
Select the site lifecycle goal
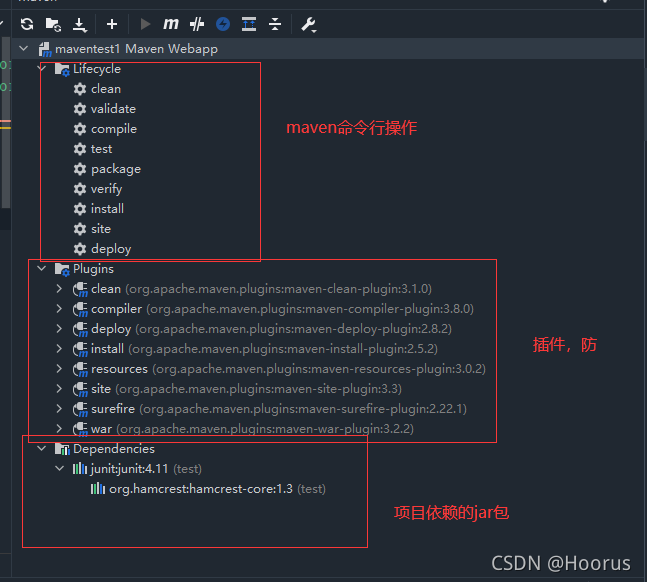point(101,229)
